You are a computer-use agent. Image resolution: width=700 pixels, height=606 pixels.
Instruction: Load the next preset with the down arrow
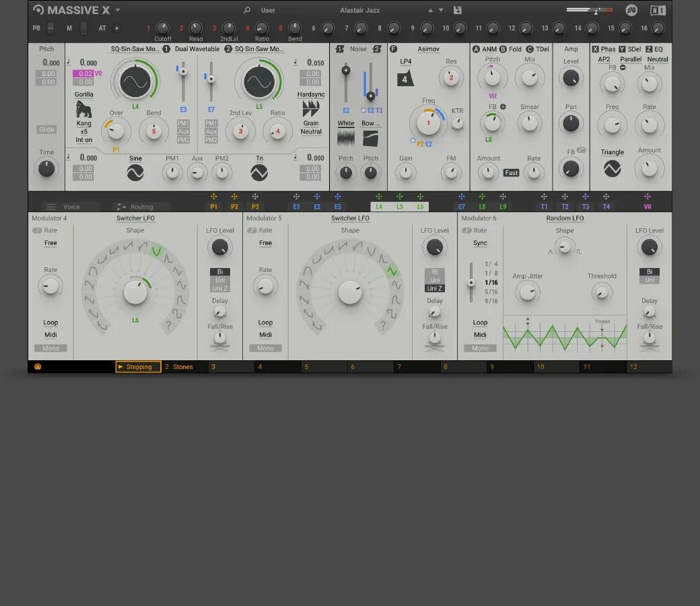coord(441,10)
